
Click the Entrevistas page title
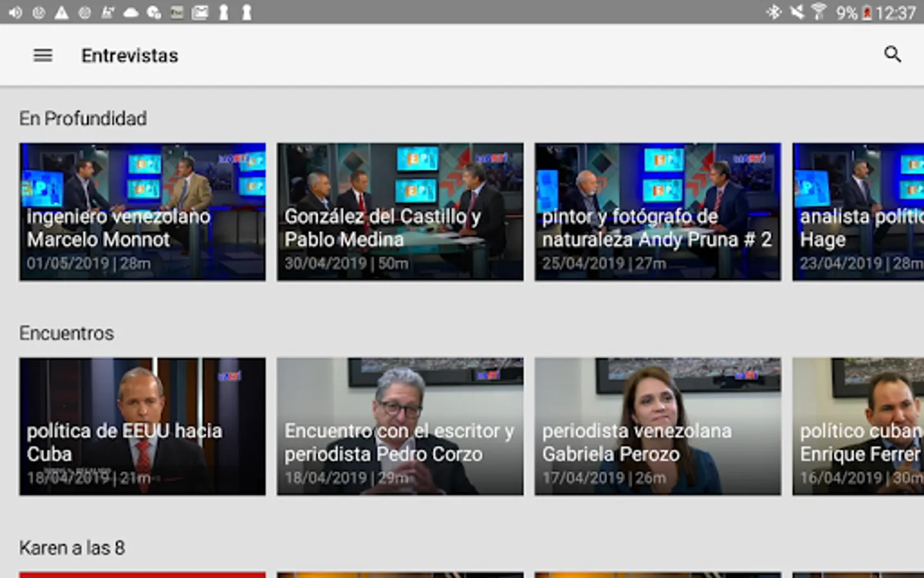[x=130, y=56]
